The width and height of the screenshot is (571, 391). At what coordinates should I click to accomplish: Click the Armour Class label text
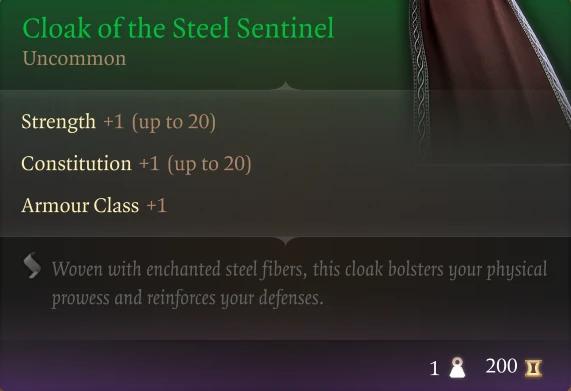80,205
